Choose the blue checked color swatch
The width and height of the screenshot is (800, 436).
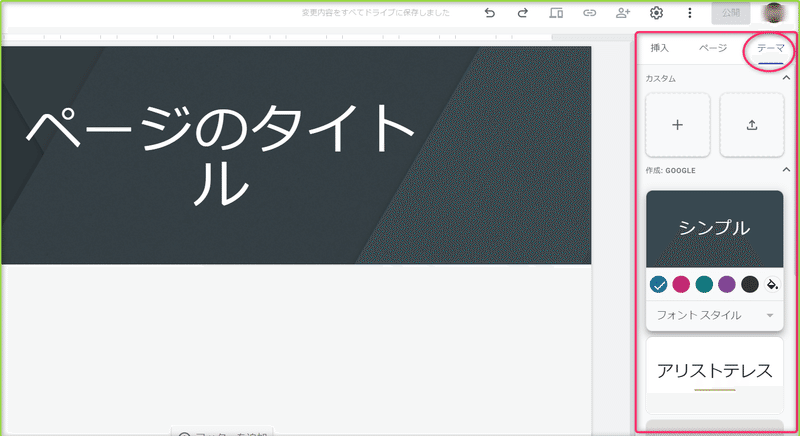coord(659,284)
